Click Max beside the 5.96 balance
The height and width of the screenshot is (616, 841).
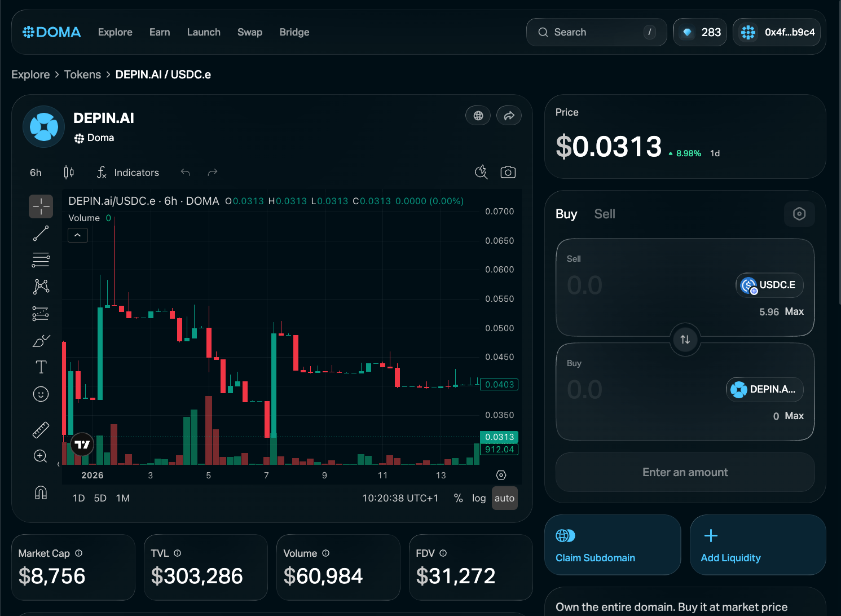pyautogui.click(x=794, y=311)
